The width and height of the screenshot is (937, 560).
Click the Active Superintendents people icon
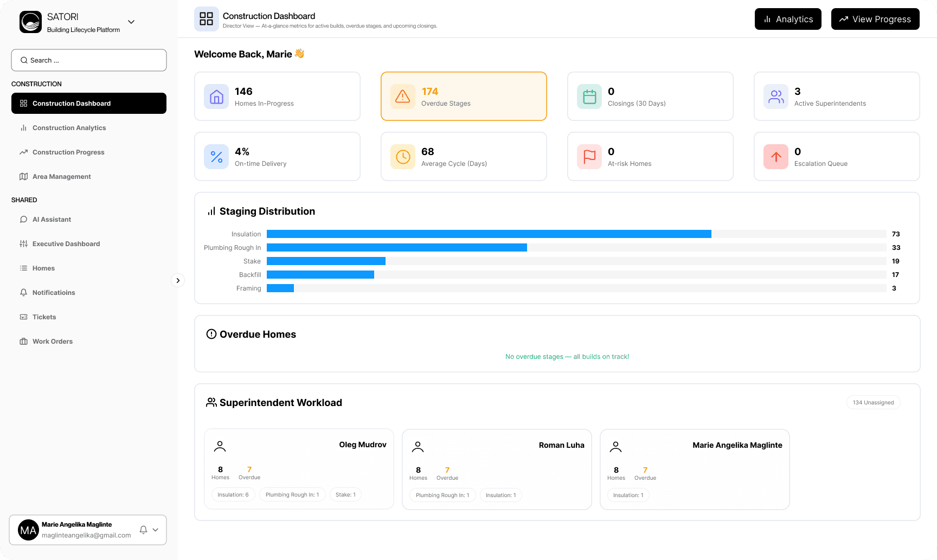(776, 96)
